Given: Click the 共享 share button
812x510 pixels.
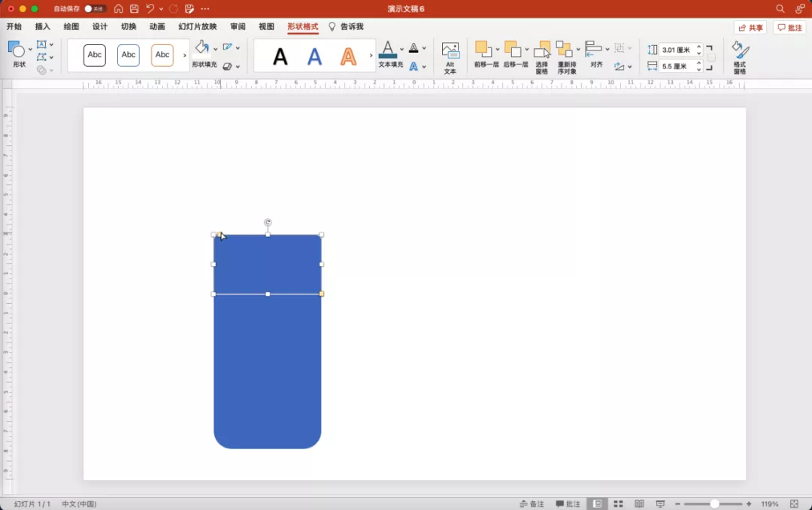Looking at the screenshot, I should coord(750,28).
